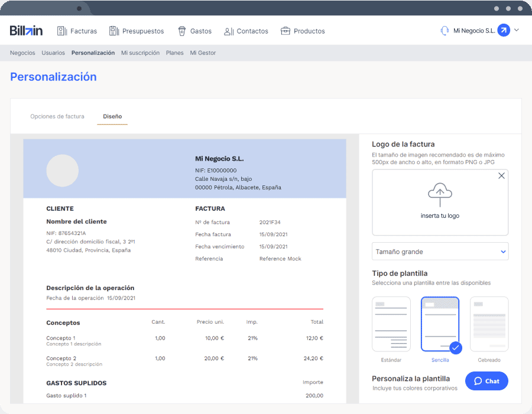This screenshot has height=414, width=532.
Task: Click the Fecha vencimiento label
Action: 219,247
